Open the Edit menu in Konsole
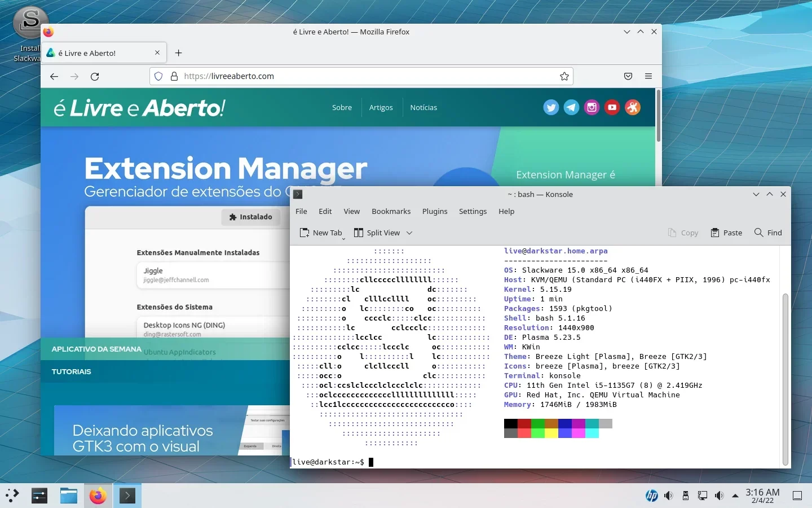The height and width of the screenshot is (508, 812). click(x=325, y=211)
